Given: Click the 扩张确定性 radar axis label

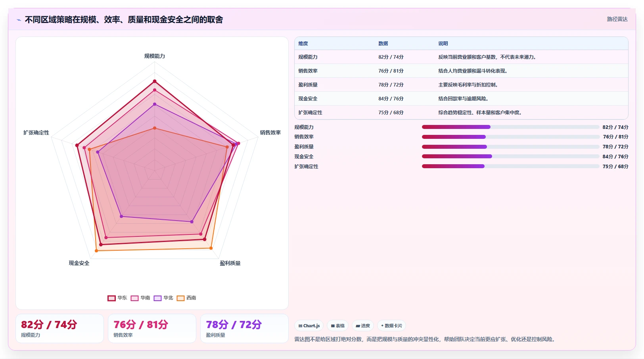Looking at the screenshot, I should (36, 132).
